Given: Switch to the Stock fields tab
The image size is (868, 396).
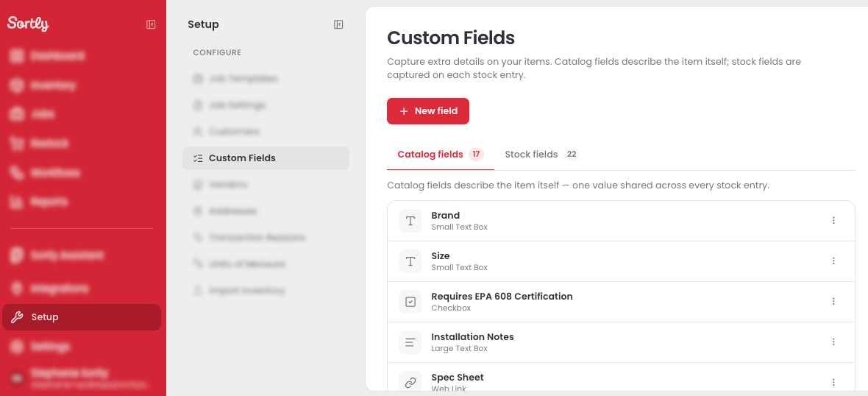Looking at the screenshot, I should (542, 155).
